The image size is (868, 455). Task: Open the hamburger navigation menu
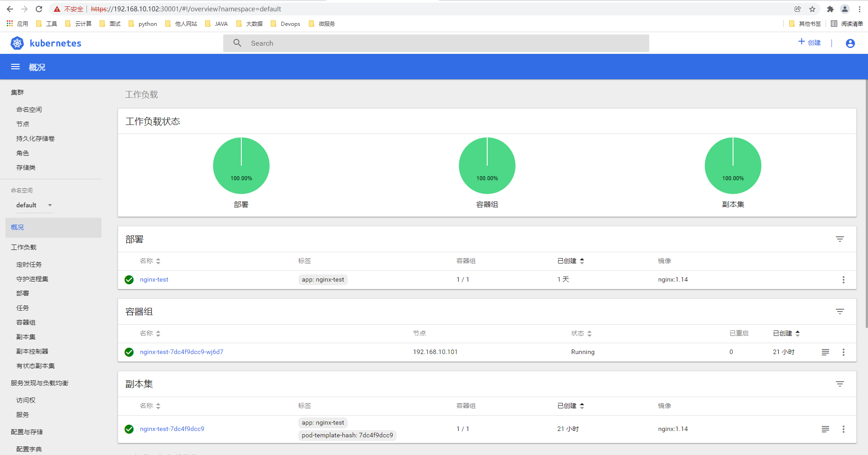pyautogui.click(x=15, y=67)
